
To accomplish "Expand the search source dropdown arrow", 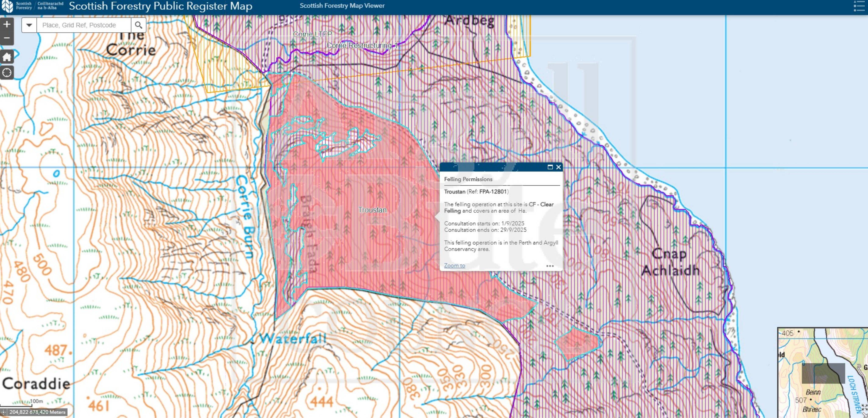I will tap(29, 25).
